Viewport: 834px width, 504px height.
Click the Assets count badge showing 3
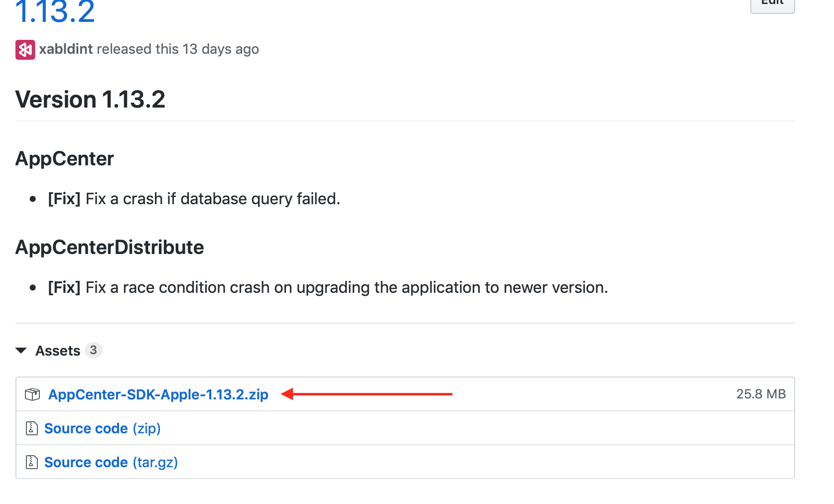tap(94, 350)
